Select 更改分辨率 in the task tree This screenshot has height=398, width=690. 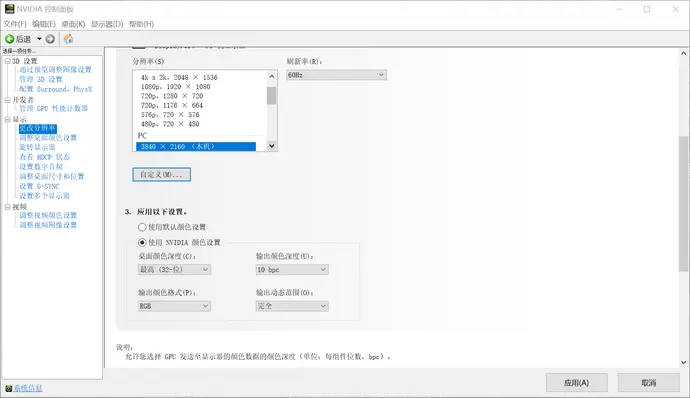(x=37, y=128)
